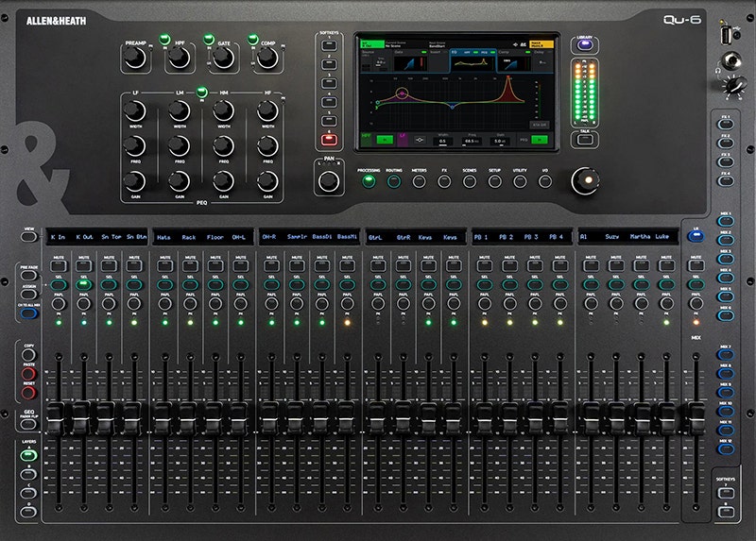The width and height of the screenshot is (756, 541).
Task: Tap the Comp tab on the touchscreen
Action: 513,61
